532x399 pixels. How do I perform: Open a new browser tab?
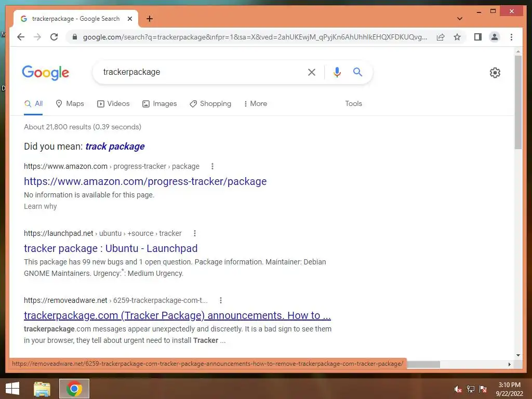click(149, 19)
